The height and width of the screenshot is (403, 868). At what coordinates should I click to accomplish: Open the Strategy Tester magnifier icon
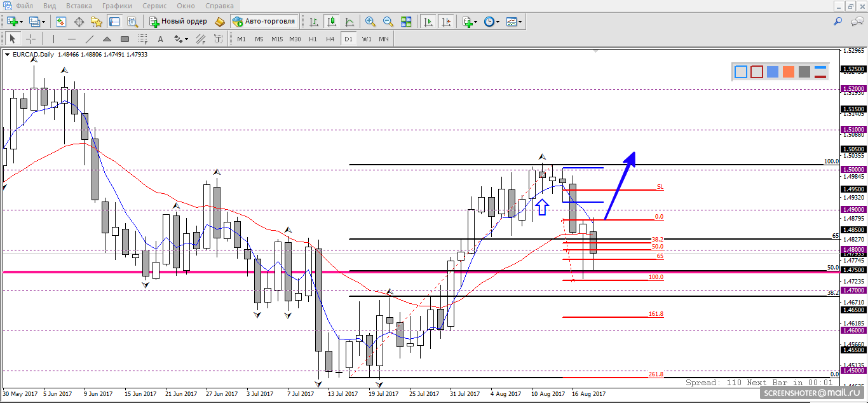(x=132, y=22)
